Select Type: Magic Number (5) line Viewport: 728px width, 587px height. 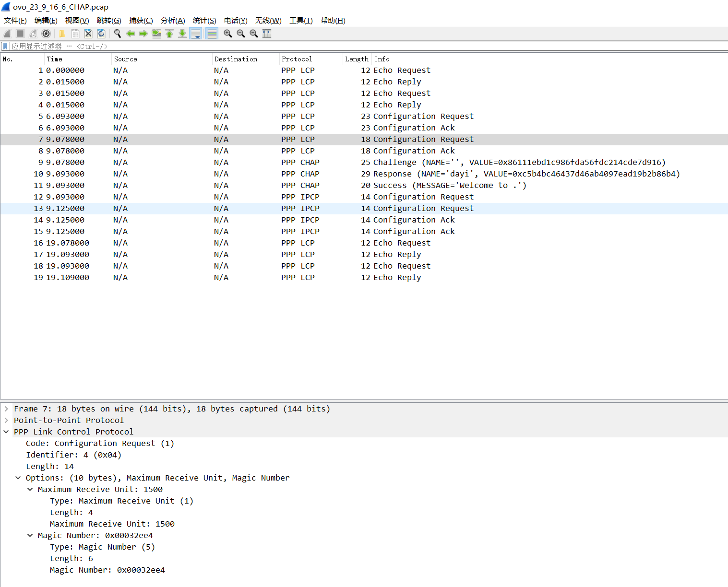coord(102,547)
